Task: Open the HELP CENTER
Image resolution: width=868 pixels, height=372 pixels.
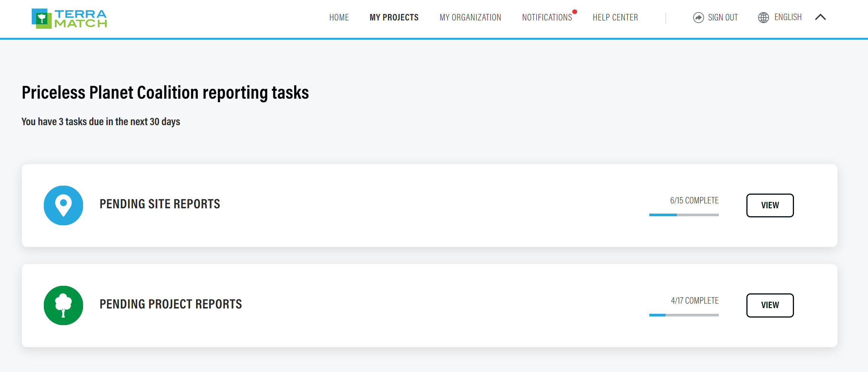Action: pyautogui.click(x=615, y=17)
